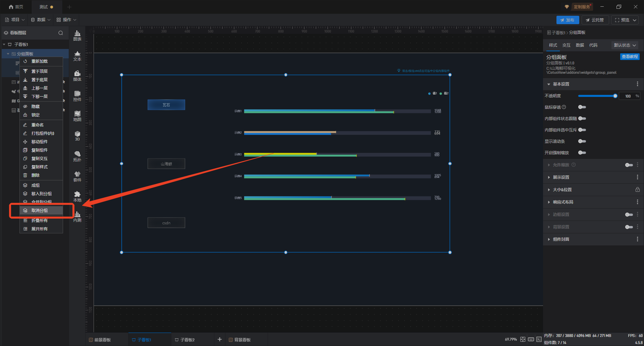Image resolution: width=644 pixels, height=346 pixels.
Task: Click the lock icon beside 大小&位置
Action: (637, 190)
